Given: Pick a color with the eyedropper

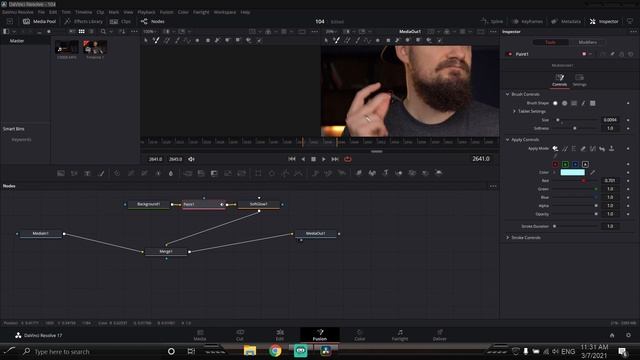Looking at the screenshot, I should [x=592, y=172].
